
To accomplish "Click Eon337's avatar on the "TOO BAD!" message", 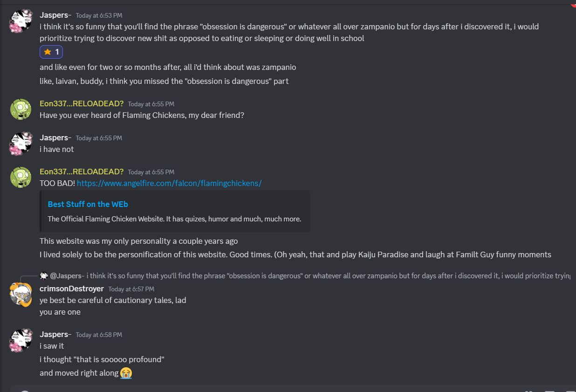I will pos(21,177).
